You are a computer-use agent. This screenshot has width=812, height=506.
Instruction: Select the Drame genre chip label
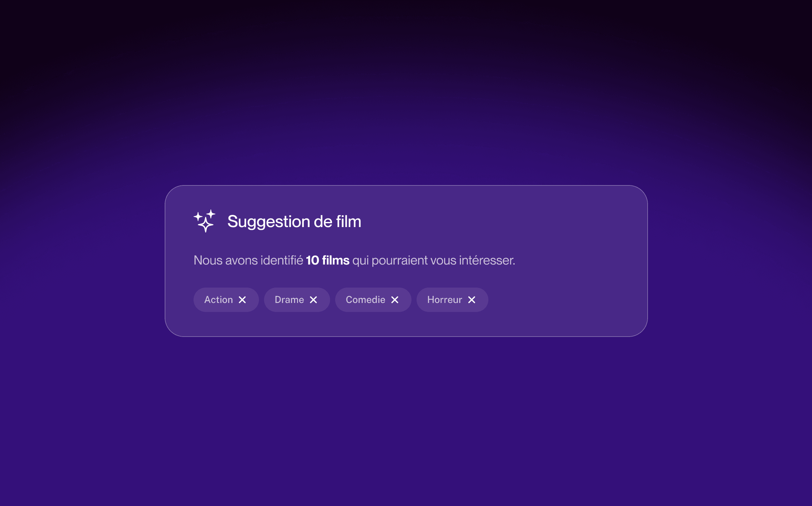coord(289,300)
